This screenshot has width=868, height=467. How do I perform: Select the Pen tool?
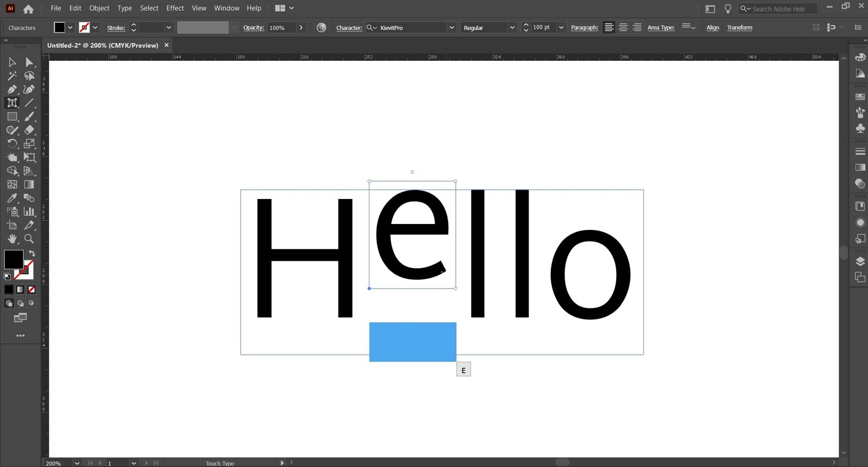(x=12, y=89)
